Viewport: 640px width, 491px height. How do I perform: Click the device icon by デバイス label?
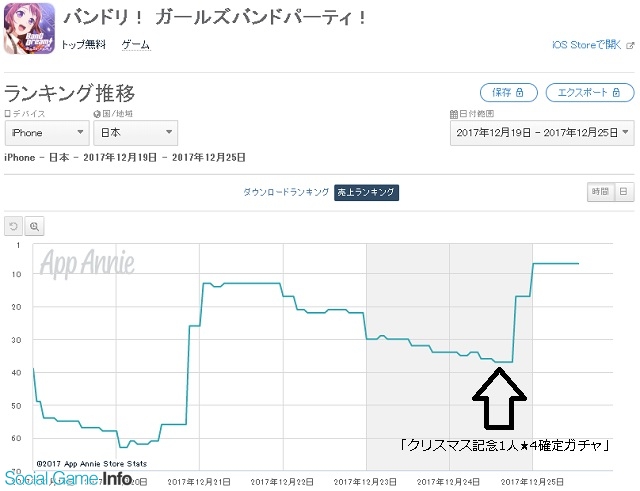9,115
